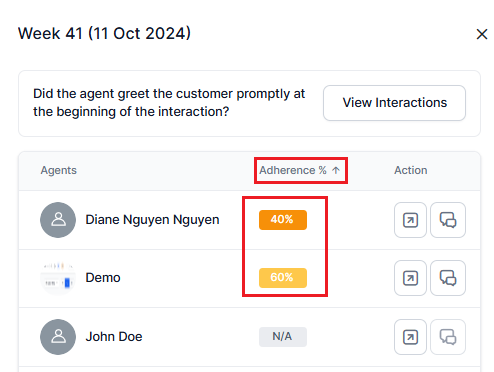Open external link for Diane Nguyen Nguyen
This screenshot has height=372, width=494.
tap(410, 220)
